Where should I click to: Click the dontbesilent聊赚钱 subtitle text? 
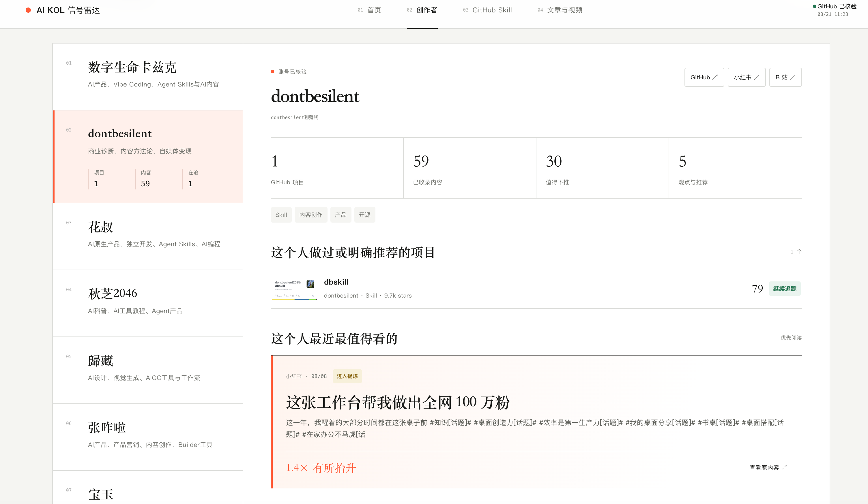295,117
